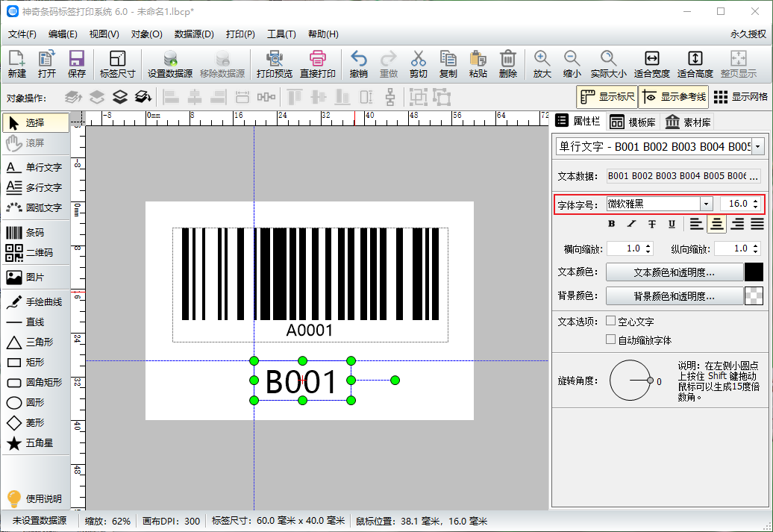Select the 条码 barcode tool
The width and height of the screenshot is (773, 532).
coord(35,233)
